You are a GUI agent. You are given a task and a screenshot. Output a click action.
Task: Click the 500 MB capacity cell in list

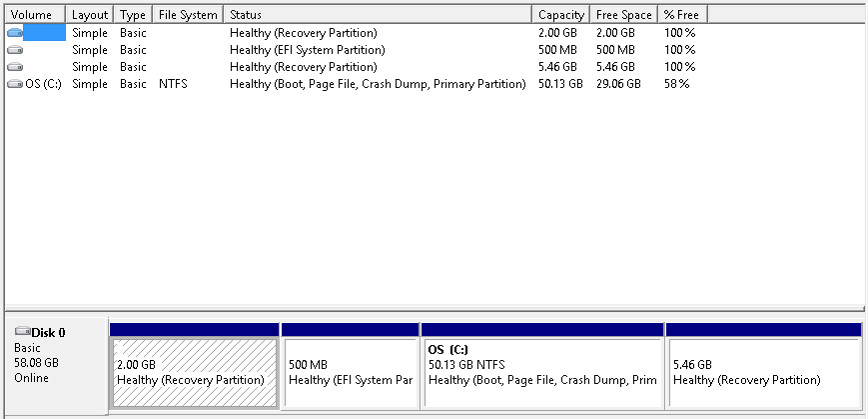557,50
